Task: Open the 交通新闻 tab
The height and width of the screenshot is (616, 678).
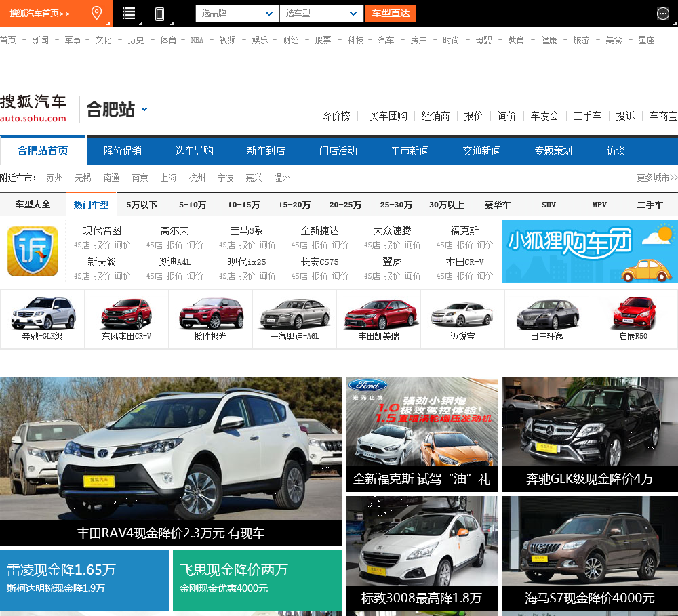Action: [481, 150]
